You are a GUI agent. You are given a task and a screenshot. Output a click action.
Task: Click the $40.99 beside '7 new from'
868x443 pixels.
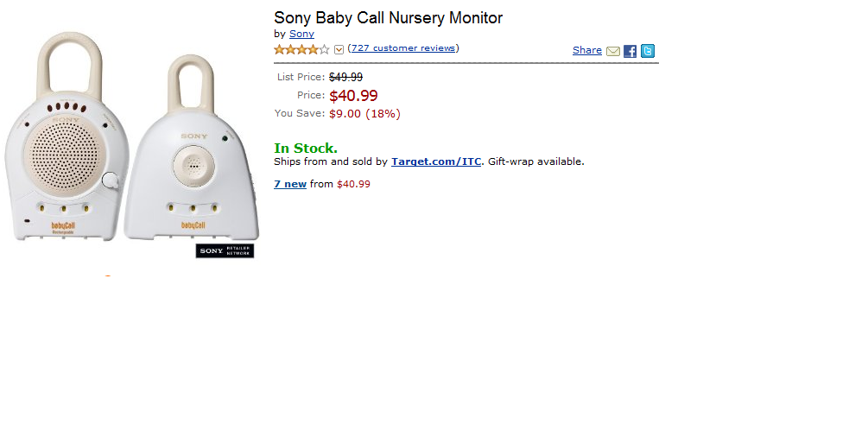click(x=353, y=184)
